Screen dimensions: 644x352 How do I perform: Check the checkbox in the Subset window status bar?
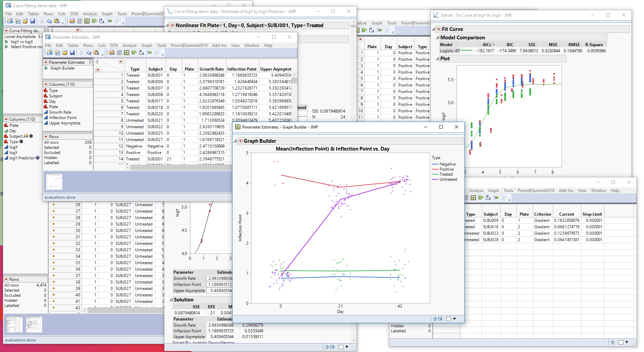[x=621, y=342]
